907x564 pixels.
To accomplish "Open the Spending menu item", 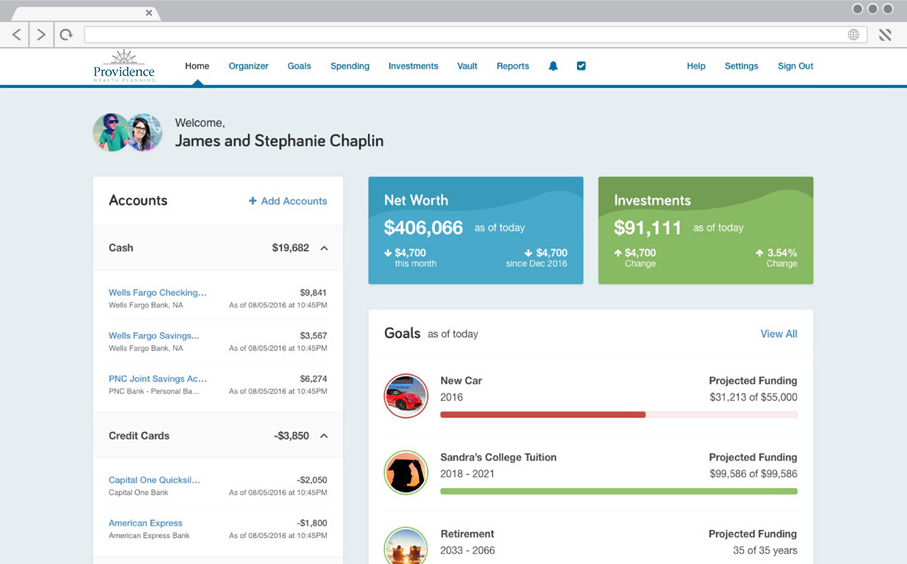I will (350, 66).
